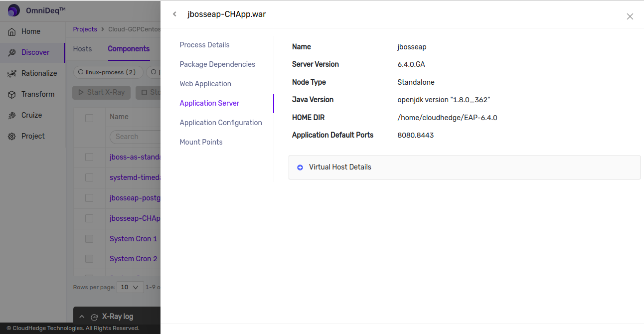Viewport: 644px width, 334px height.
Task: Toggle the select-all checkbox in table header
Action: [x=89, y=118]
